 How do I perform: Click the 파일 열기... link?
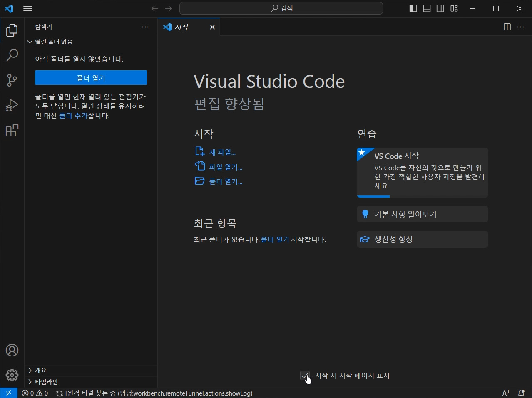pos(226,167)
